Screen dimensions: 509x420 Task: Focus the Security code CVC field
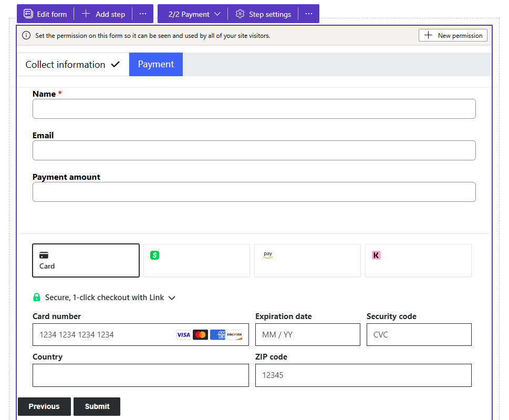coord(419,334)
